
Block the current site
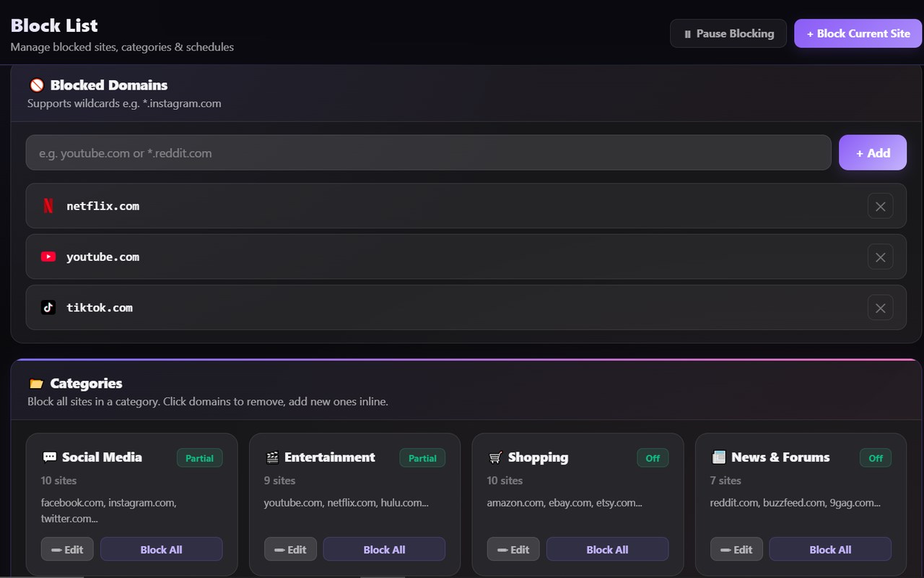(858, 33)
